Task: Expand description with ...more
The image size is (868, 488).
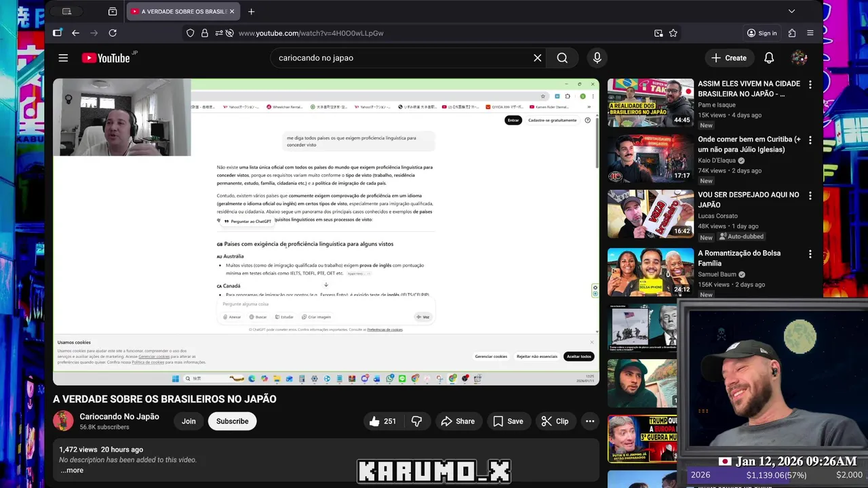Action: [72, 470]
